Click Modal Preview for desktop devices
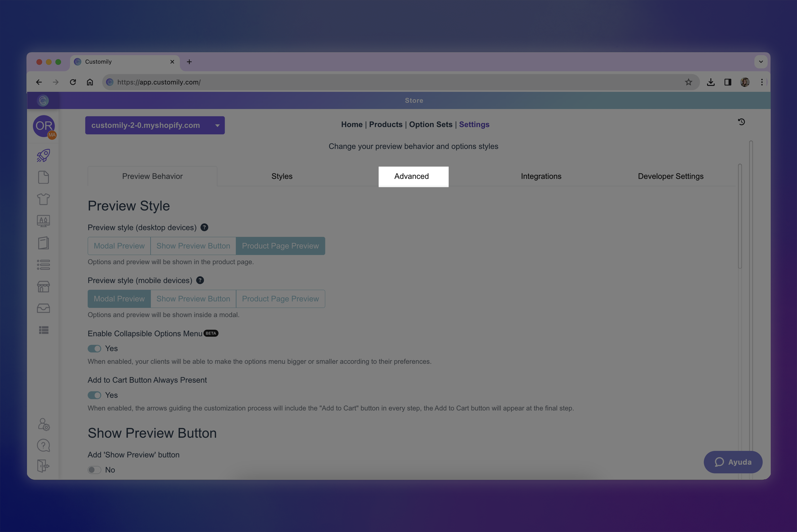This screenshot has width=797, height=532. click(x=119, y=246)
